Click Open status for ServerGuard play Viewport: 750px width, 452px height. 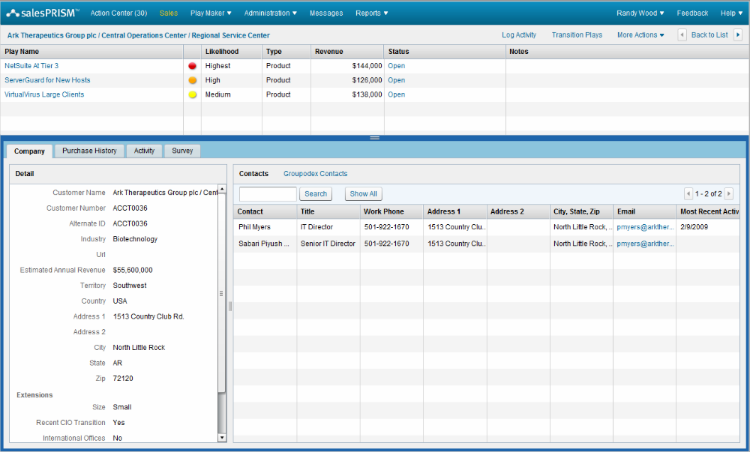coord(397,80)
